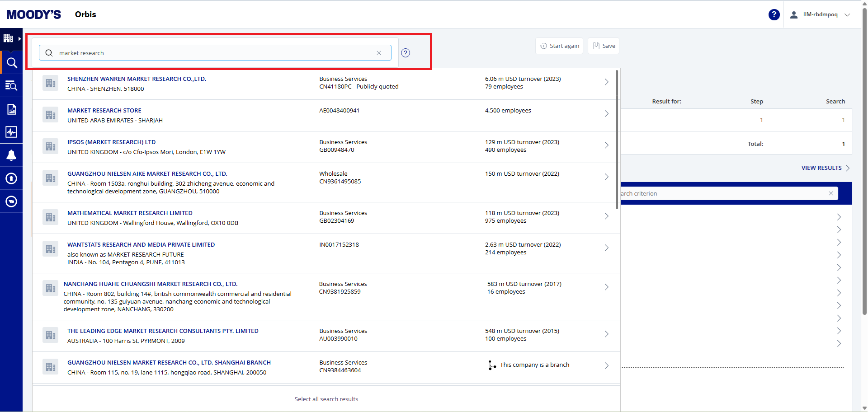The width and height of the screenshot is (868, 412).
Task: Expand the IPSOS (Market Research) Ltd result arrow
Action: 607,145
